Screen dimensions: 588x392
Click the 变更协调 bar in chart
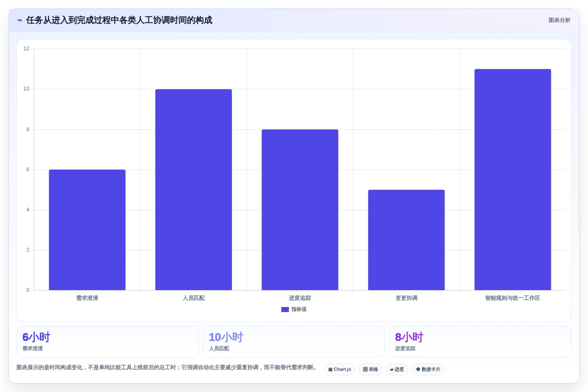click(x=407, y=240)
